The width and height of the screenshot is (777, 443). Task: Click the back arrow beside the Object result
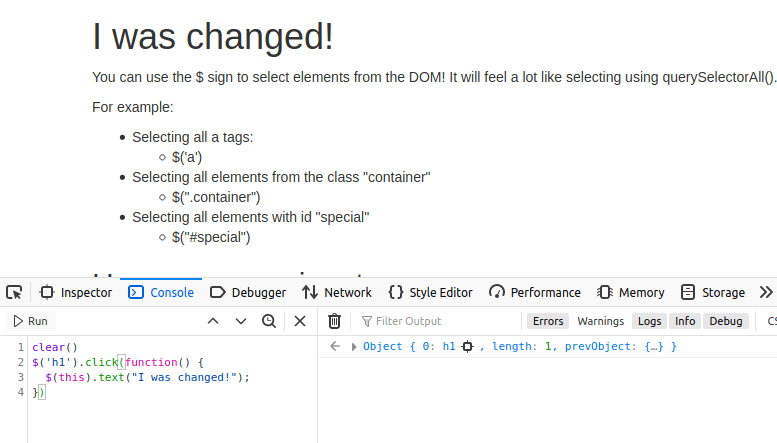(336, 346)
